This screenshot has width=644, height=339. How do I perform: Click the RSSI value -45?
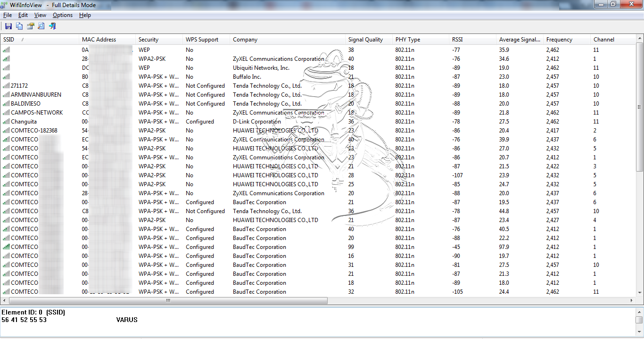pyautogui.click(x=456, y=247)
